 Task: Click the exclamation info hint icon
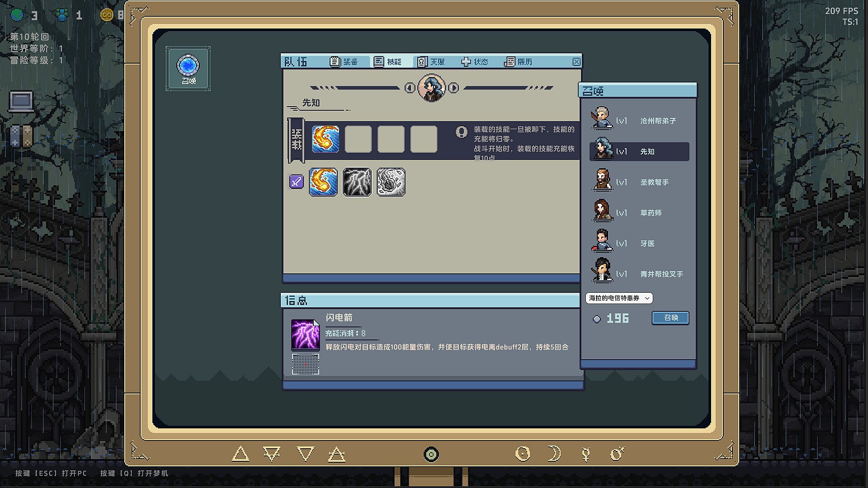coord(461,131)
